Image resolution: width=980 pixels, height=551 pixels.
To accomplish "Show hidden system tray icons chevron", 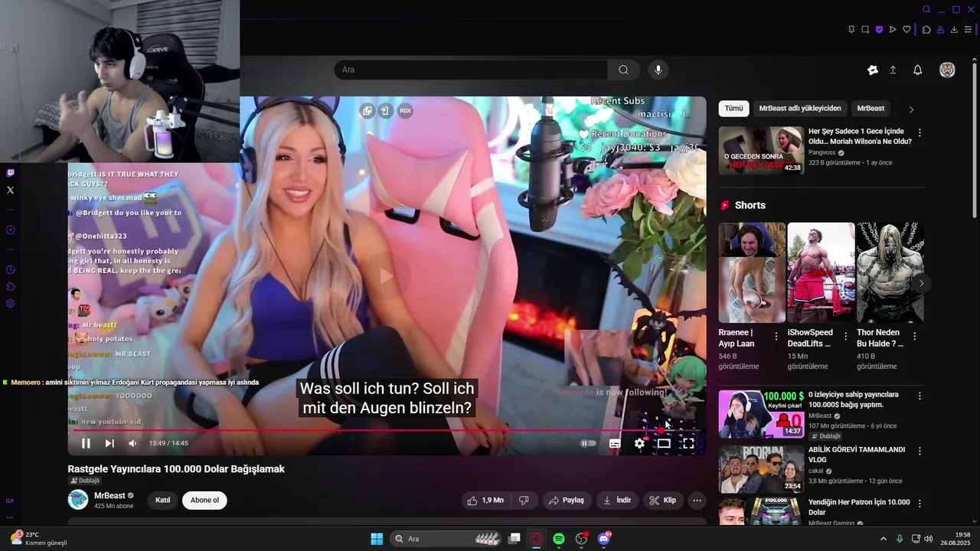I will [x=883, y=539].
